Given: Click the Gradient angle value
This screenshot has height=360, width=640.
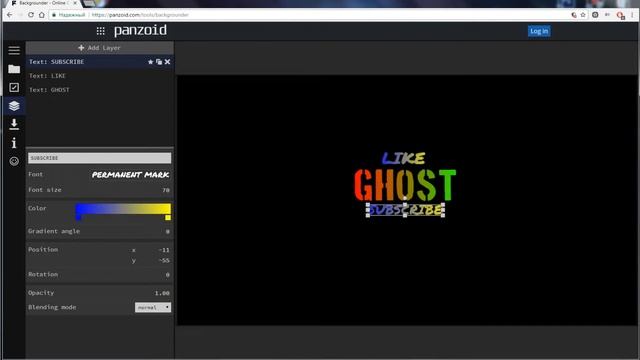Looking at the screenshot, I should pos(167,231).
